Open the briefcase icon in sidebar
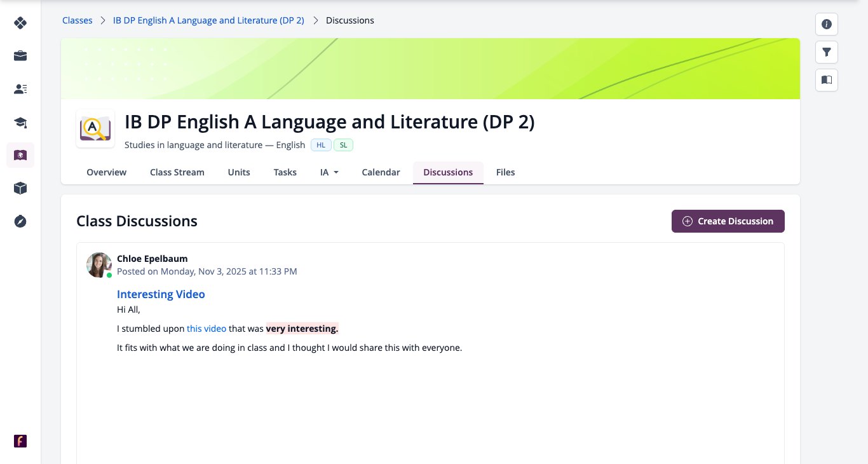The image size is (868, 464). tap(20, 56)
